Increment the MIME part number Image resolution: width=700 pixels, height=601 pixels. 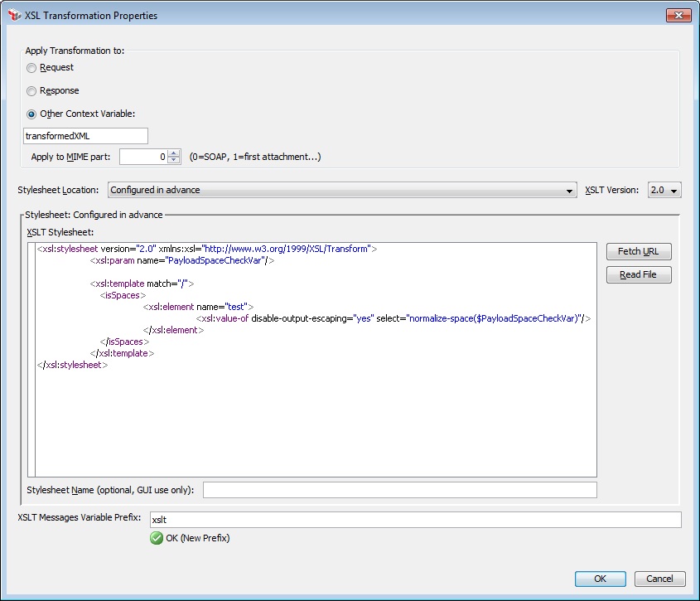pos(171,153)
